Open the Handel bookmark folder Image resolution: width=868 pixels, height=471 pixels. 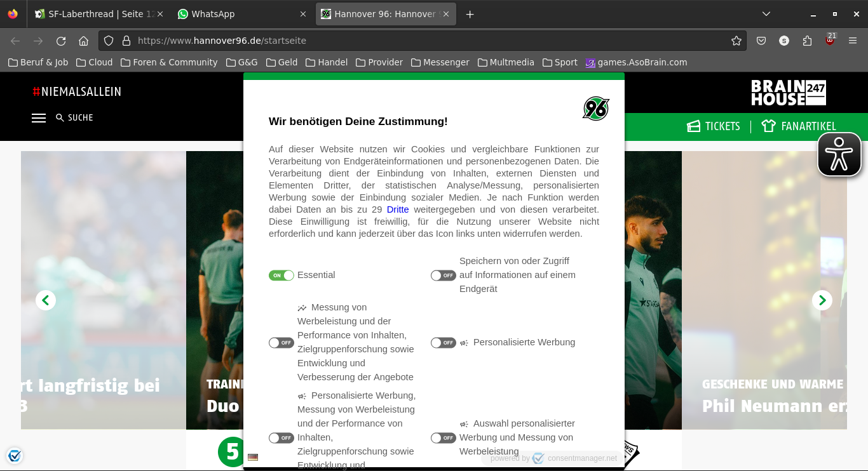327,62
